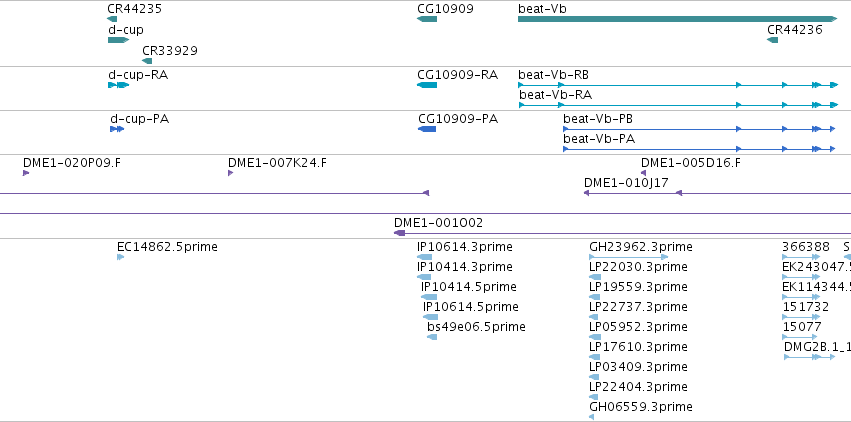Select the CR44235 gene arrow glyph
Image resolution: width=851 pixels, height=422 pixels.
tap(112, 19)
